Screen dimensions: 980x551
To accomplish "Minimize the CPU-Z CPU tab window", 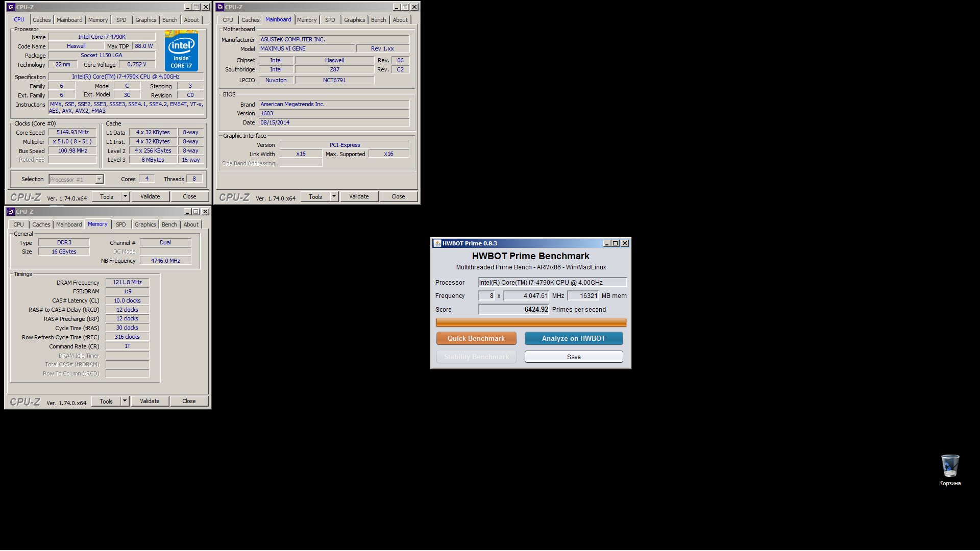I will (187, 7).
